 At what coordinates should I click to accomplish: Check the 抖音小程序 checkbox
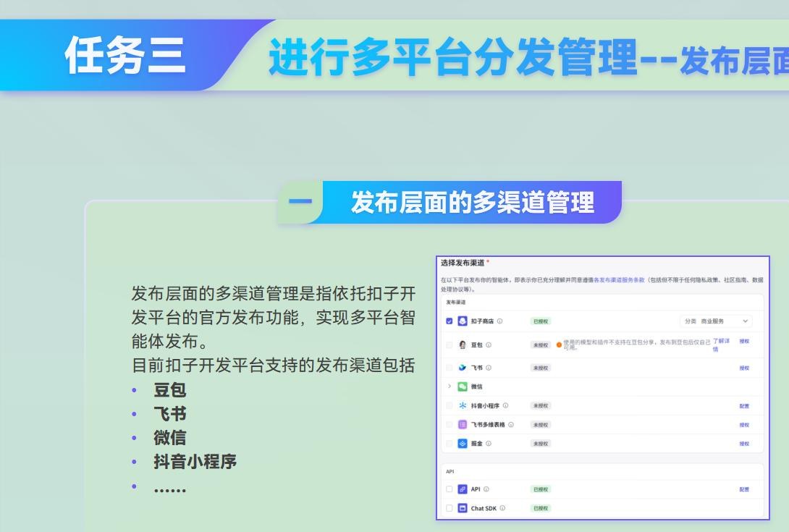click(x=450, y=405)
